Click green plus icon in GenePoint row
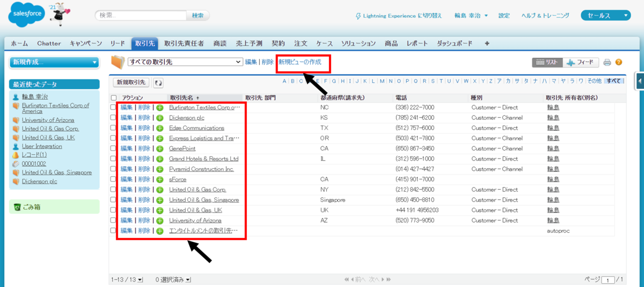Viewport: 644px width, 287px height. pyautogui.click(x=159, y=149)
